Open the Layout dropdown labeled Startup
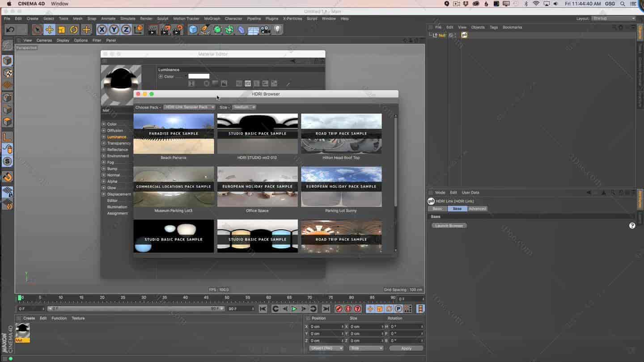The image size is (644, 362). click(613, 18)
